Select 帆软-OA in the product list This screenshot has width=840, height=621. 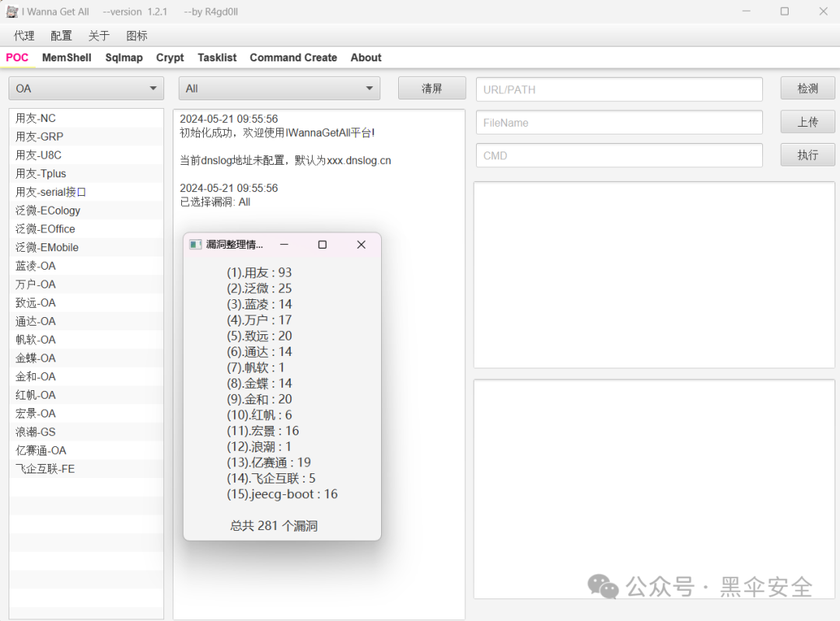(86, 340)
